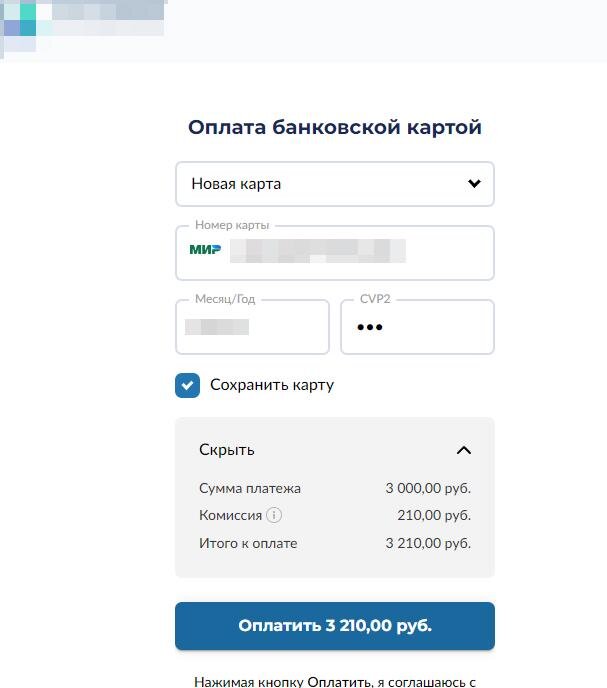Image resolution: width=607 pixels, height=688 pixels.
Task: Click the info icon next to Комиссия
Action: click(274, 516)
